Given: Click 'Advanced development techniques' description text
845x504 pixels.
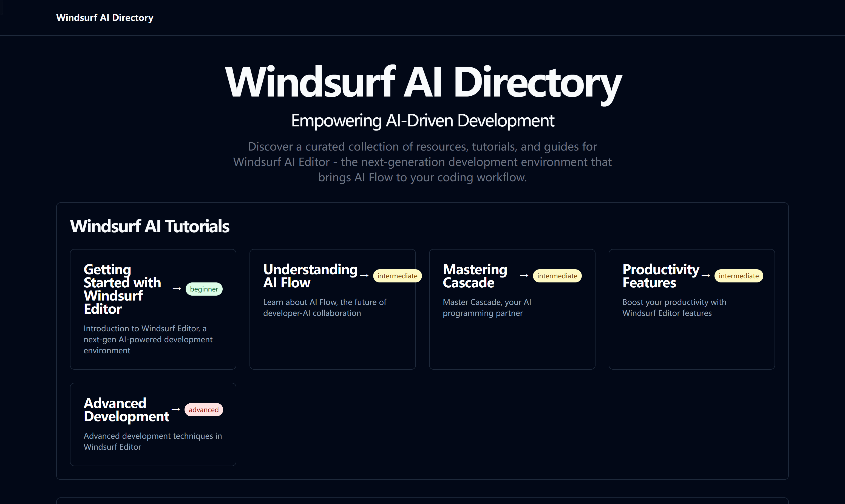Looking at the screenshot, I should pyautogui.click(x=153, y=441).
